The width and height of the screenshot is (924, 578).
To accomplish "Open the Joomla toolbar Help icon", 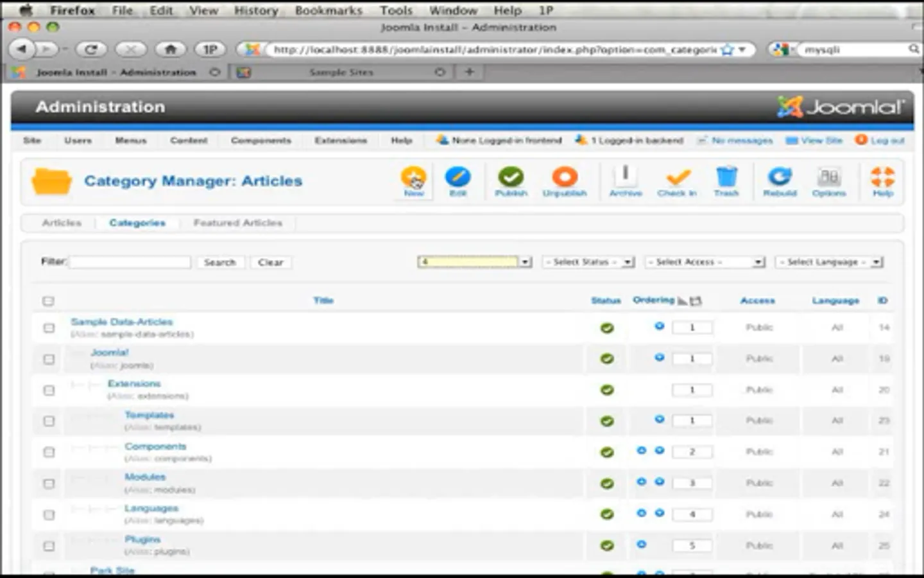I will click(x=883, y=181).
